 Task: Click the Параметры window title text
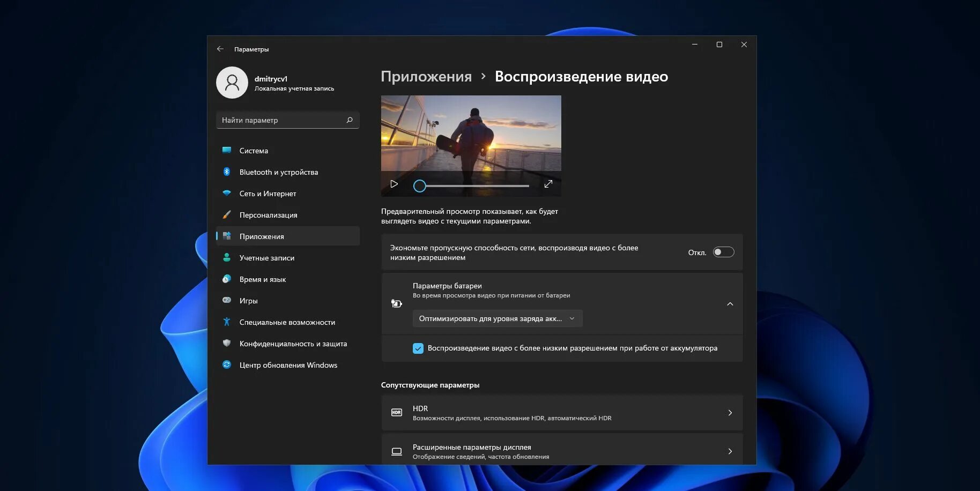[251, 49]
